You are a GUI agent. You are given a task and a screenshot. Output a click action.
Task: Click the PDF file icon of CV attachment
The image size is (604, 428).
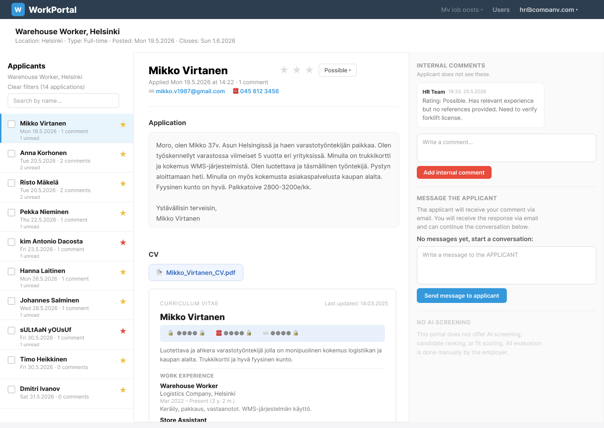tap(159, 272)
